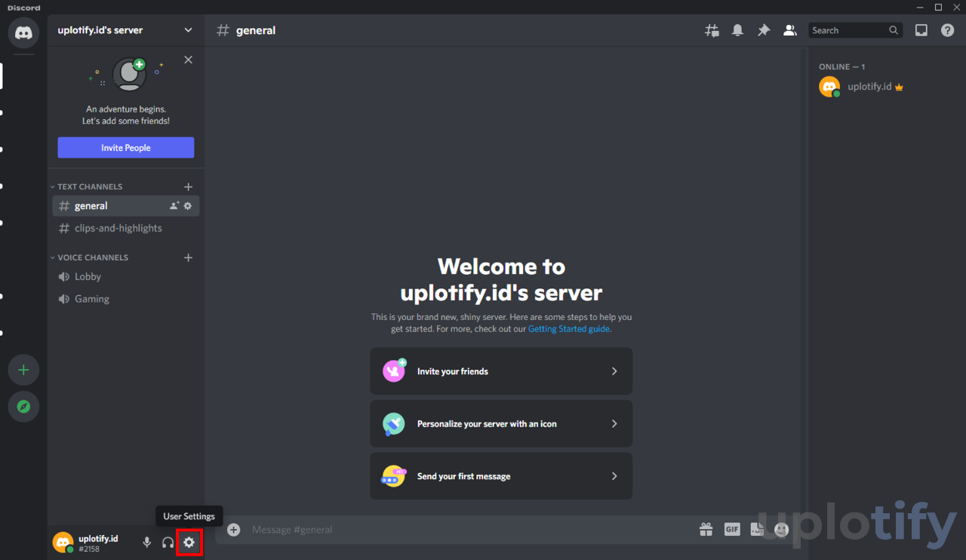Select Invite your friends card
Screen dimensions: 966x560
click(501, 371)
